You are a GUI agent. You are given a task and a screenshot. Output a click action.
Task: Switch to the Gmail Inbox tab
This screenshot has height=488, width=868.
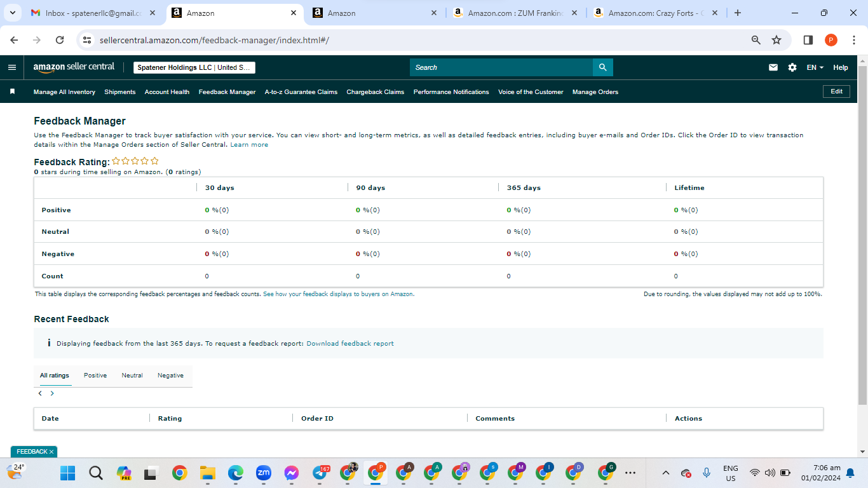[x=93, y=13]
